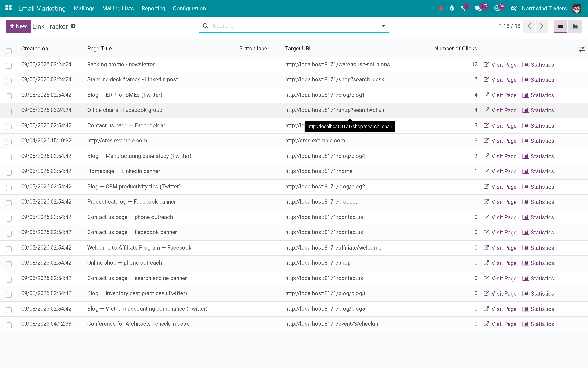Screen dimensions: 588x368
Task: Tick the Blog ERP for SMEs row checkbox
Action: pyautogui.click(x=9, y=96)
